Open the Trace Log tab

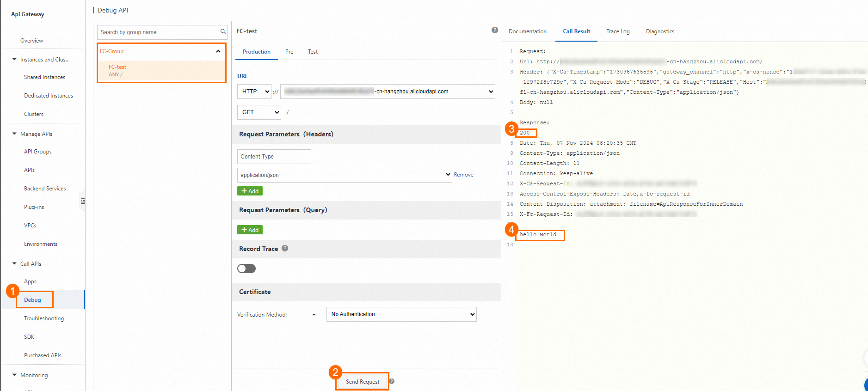[618, 31]
